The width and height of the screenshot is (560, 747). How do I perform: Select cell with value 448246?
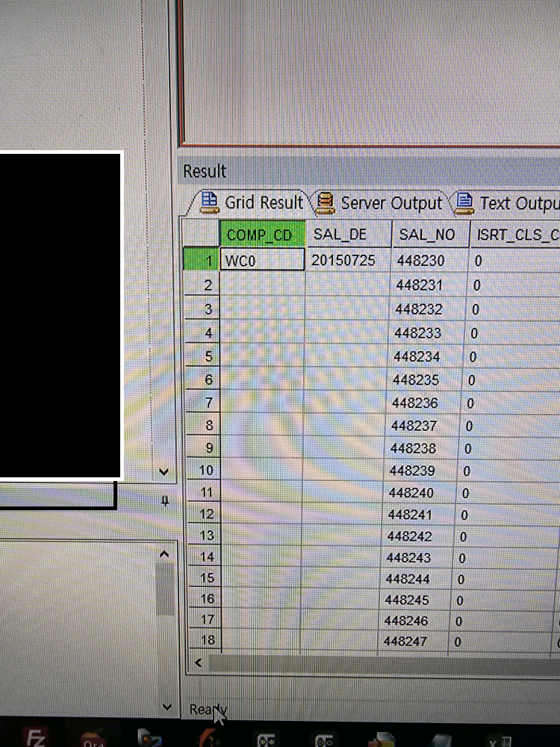tap(414, 621)
